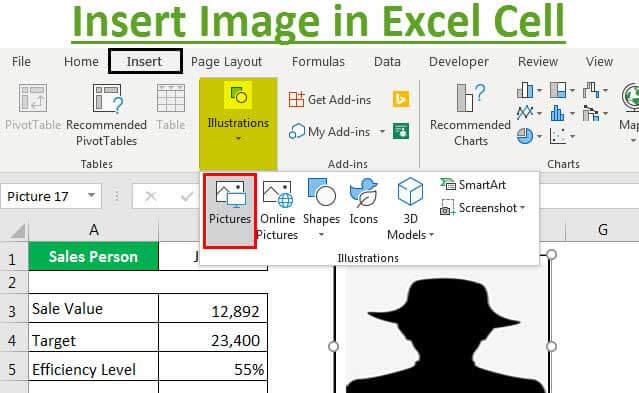This screenshot has height=393, width=639.
Task: Expand the hierarchy chart dropdown arrow
Action: pos(572,91)
